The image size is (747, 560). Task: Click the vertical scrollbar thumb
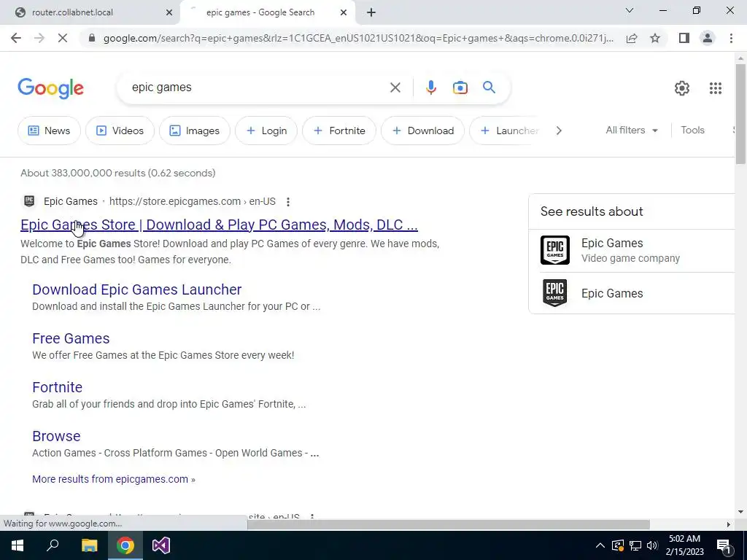pyautogui.click(x=740, y=113)
